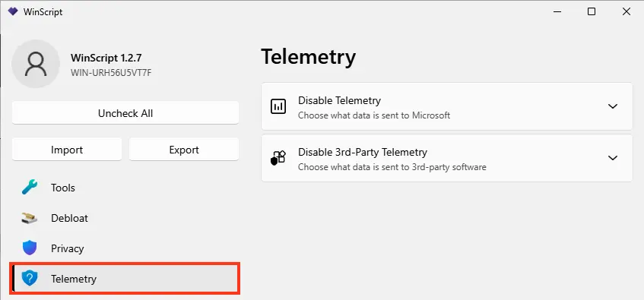Select the Telemetry sidebar label
Viewport: 644px width, 300px height.
coord(74,279)
